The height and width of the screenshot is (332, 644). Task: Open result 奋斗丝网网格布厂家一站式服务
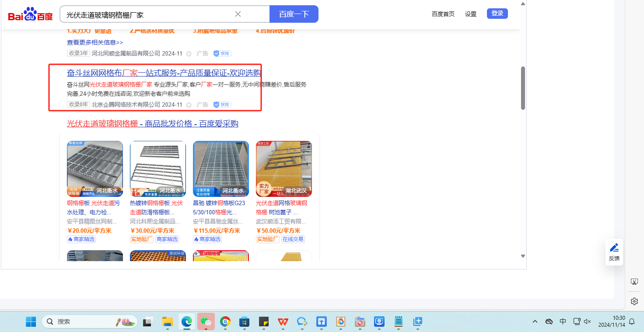coord(164,73)
